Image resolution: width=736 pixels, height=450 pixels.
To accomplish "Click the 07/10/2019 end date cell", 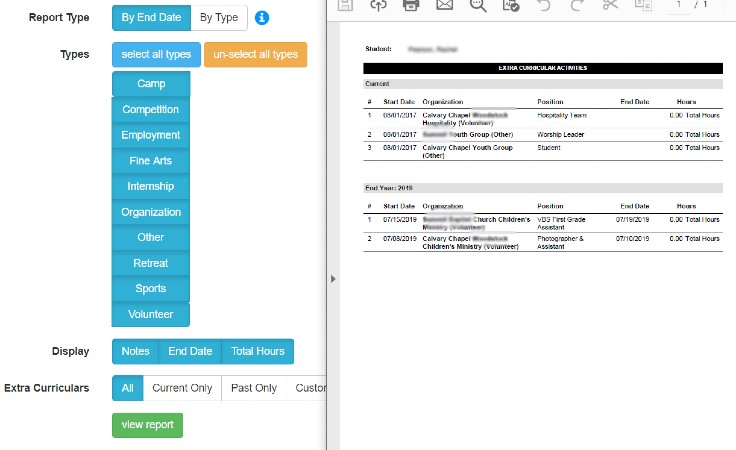I will click(x=632, y=239).
